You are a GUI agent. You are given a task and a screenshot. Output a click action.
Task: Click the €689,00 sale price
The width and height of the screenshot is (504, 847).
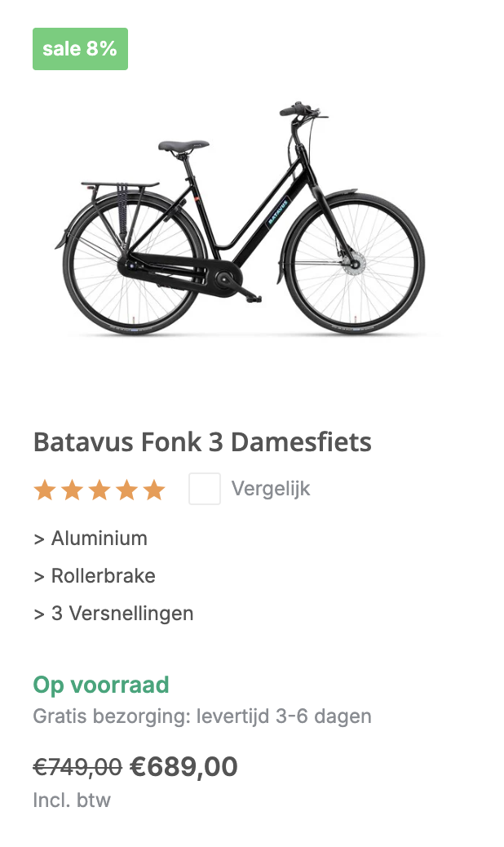(x=183, y=767)
